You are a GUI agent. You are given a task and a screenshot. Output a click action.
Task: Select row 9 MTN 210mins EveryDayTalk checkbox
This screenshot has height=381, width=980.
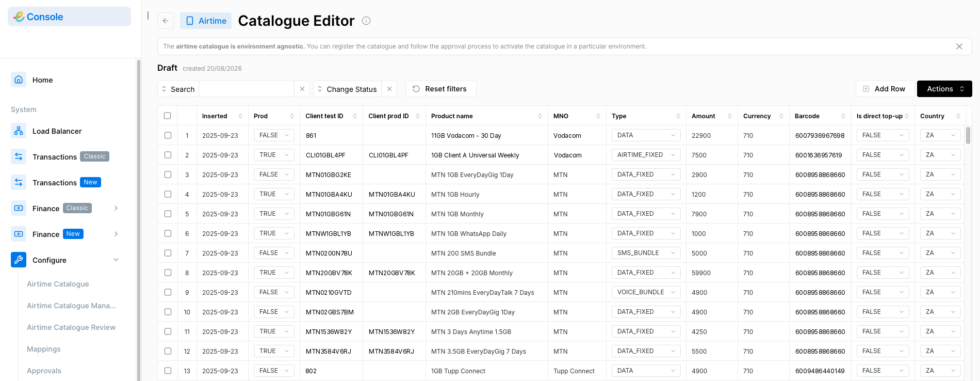[x=168, y=292]
